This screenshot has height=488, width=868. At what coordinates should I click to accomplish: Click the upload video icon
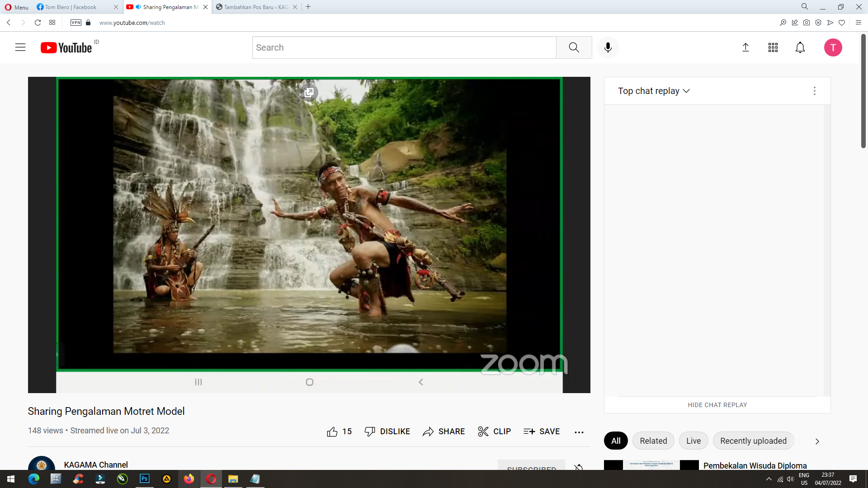[746, 47]
